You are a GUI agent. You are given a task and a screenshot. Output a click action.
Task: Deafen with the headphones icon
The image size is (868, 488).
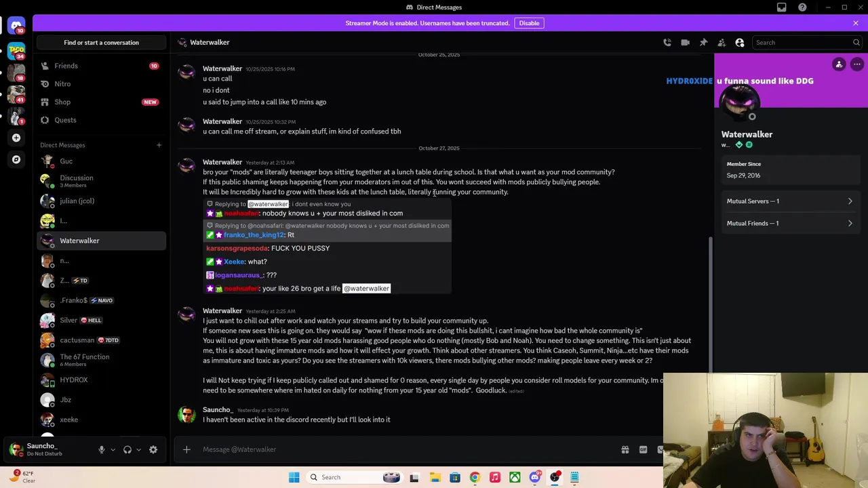click(x=127, y=449)
